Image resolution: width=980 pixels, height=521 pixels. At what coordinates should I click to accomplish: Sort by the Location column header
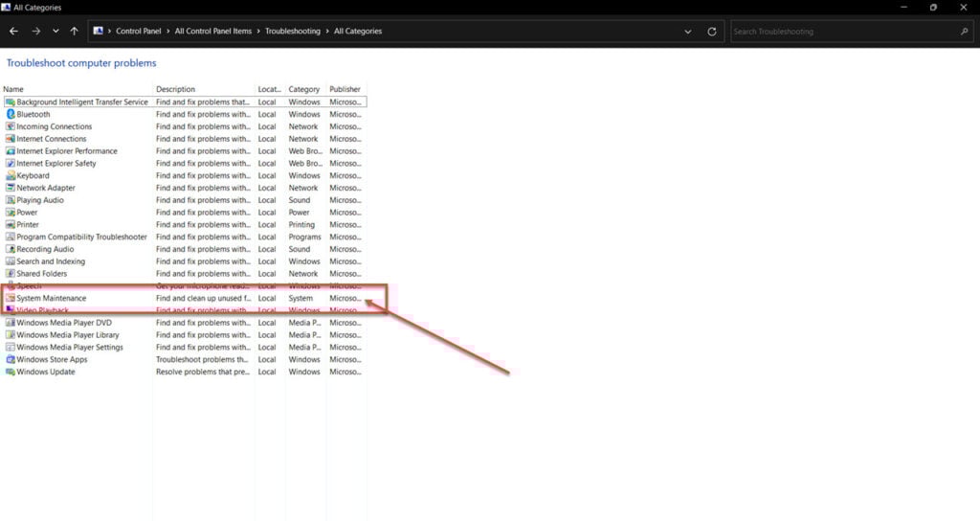(269, 89)
